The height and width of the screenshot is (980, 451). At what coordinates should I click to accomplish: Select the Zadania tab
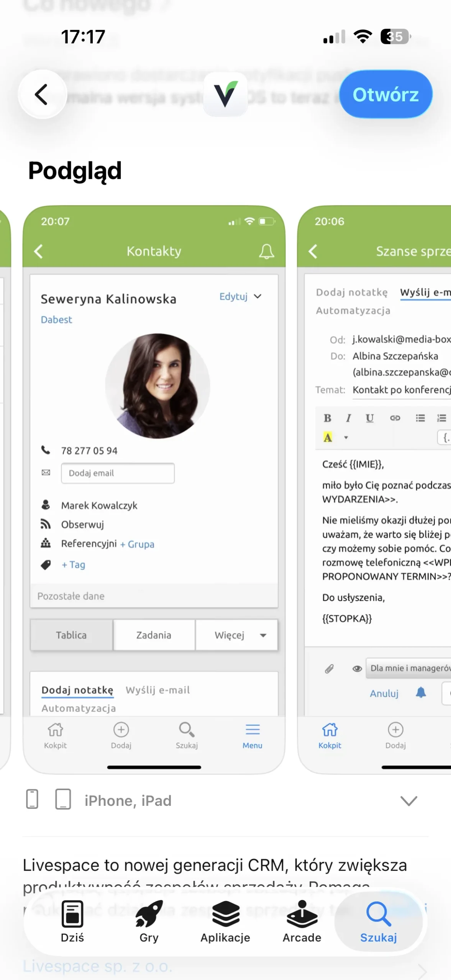[154, 635]
